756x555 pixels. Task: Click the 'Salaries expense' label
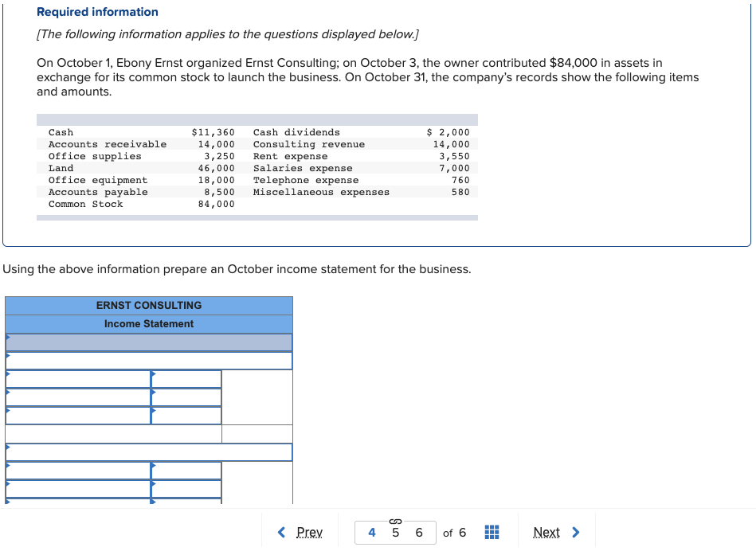click(x=303, y=168)
